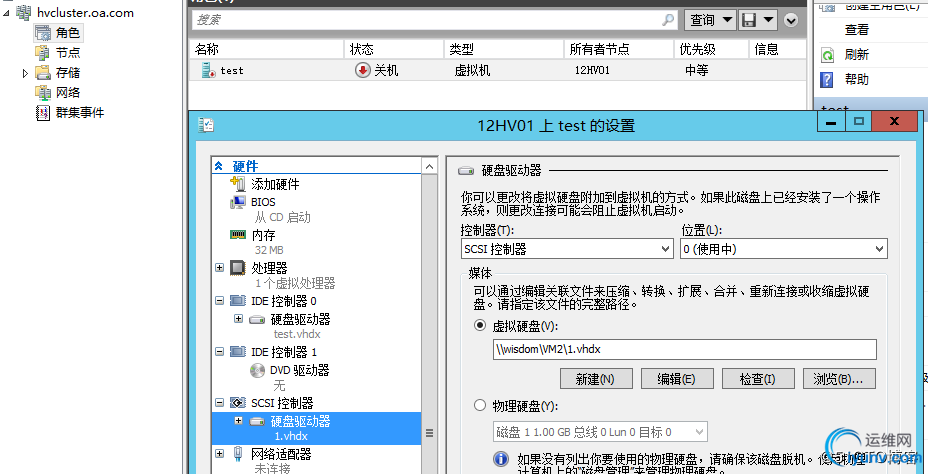Click the 浏览(B)... button
Screen dimensions: 928x474
[x=839, y=379]
